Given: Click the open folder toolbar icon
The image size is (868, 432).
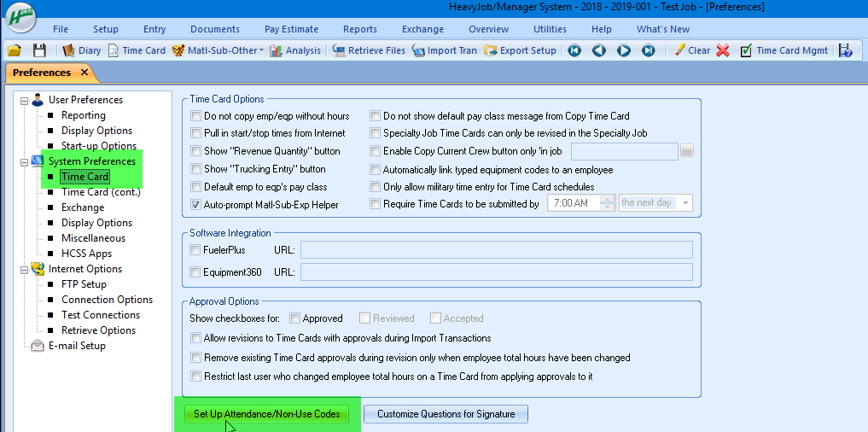Looking at the screenshot, I should coord(15,50).
